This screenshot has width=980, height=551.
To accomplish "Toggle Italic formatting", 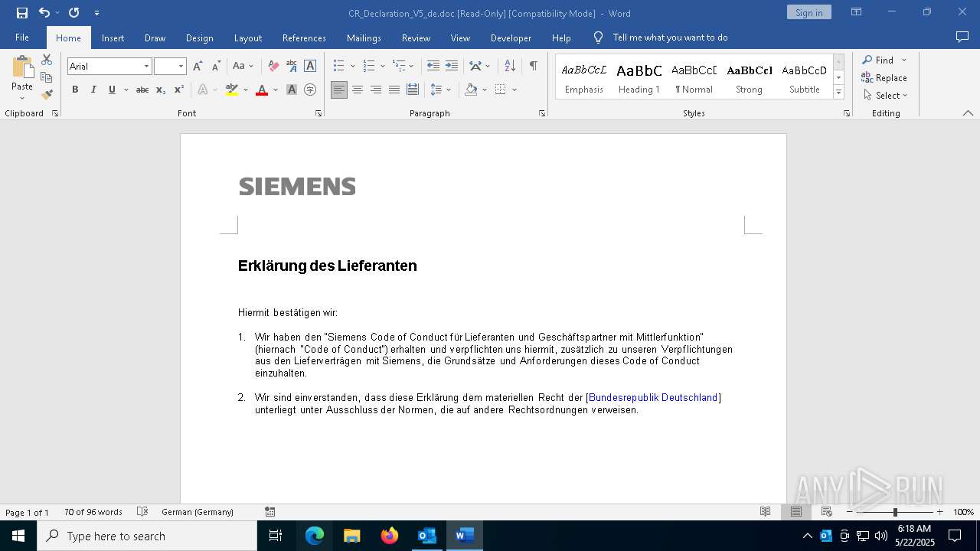I will coord(93,90).
